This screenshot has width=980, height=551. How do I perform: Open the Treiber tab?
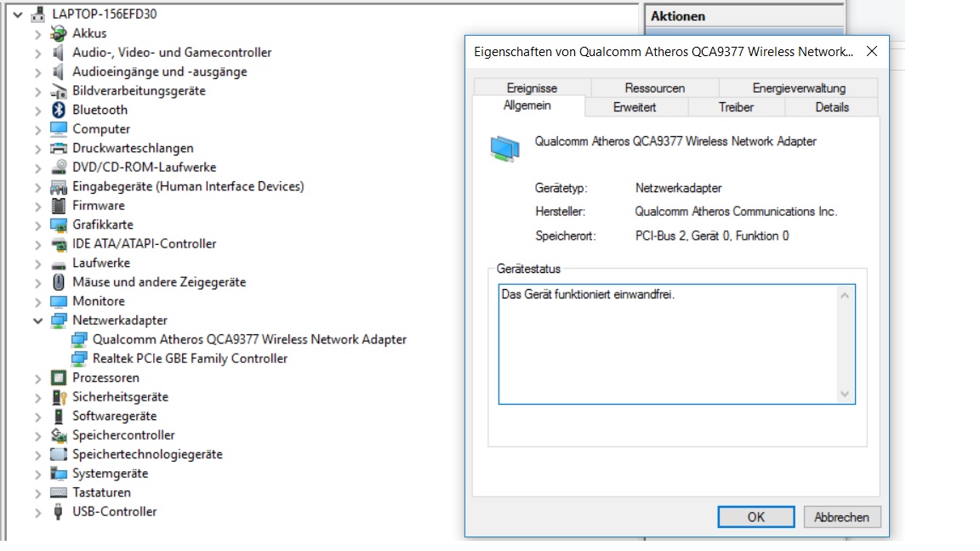[736, 107]
